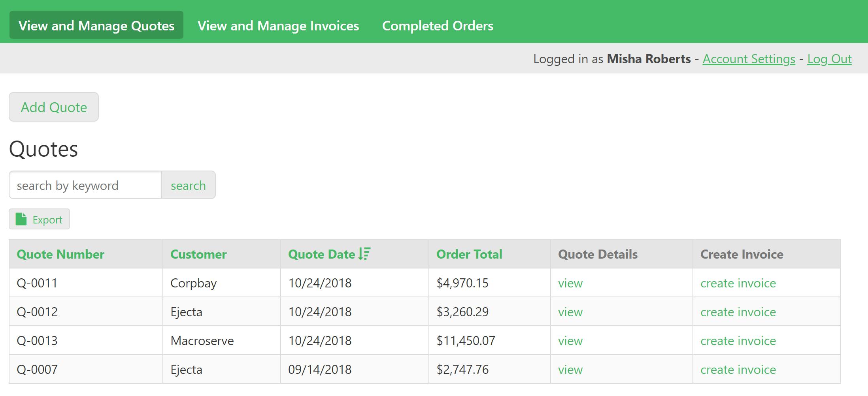Sort by Customer column header

(x=198, y=254)
